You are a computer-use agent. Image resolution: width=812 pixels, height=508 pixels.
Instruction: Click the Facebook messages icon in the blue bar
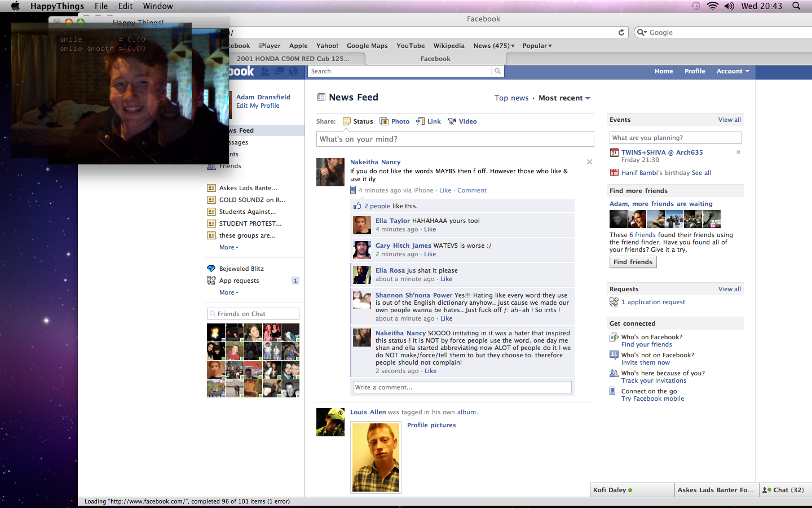click(279, 71)
